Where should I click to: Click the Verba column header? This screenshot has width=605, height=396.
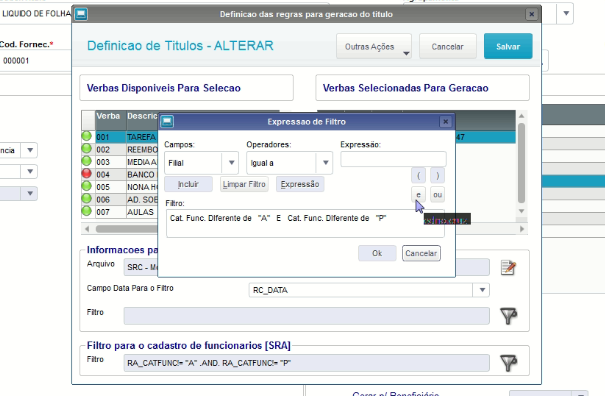point(111,120)
